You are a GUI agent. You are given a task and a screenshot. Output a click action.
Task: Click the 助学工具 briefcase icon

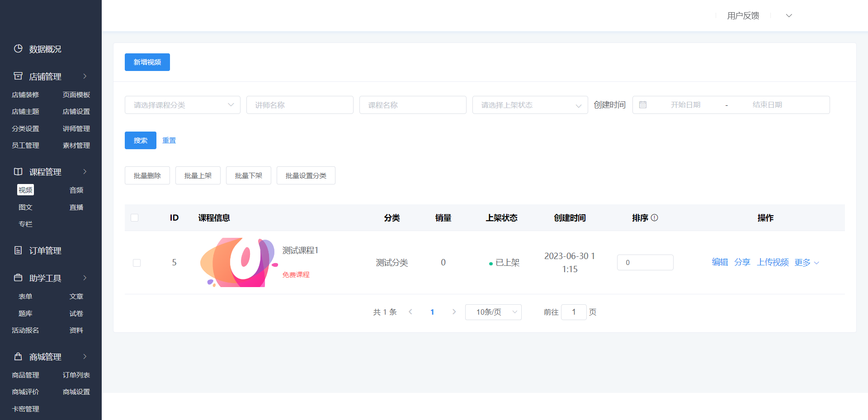click(x=18, y=278)
